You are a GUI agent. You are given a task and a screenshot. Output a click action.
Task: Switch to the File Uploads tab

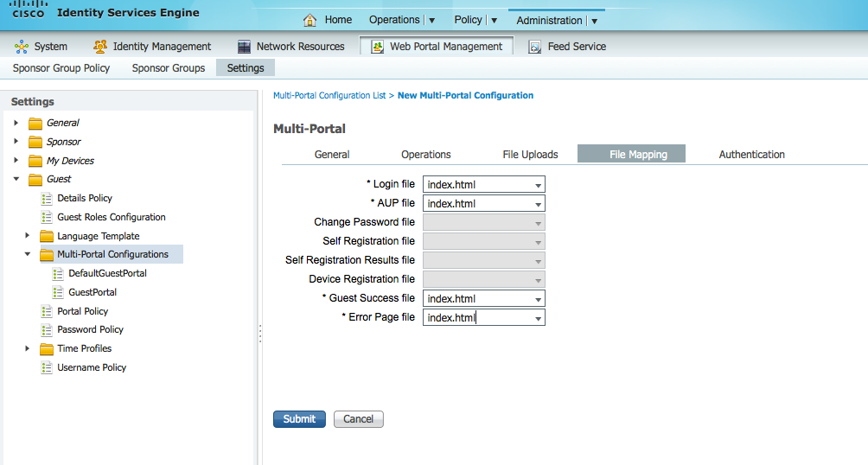(x=530, y=155)
